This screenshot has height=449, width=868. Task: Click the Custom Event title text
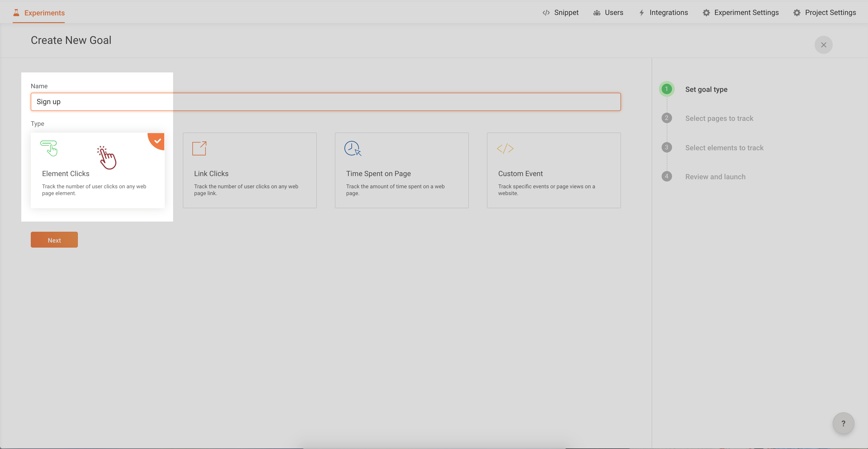[520, 174]
